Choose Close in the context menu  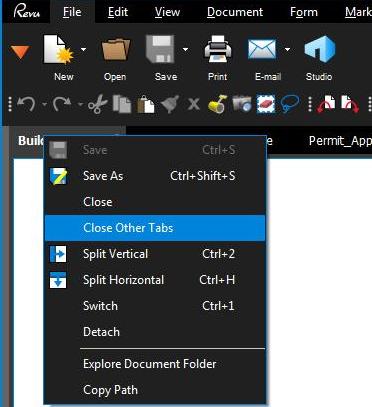[x=155, y=202]
